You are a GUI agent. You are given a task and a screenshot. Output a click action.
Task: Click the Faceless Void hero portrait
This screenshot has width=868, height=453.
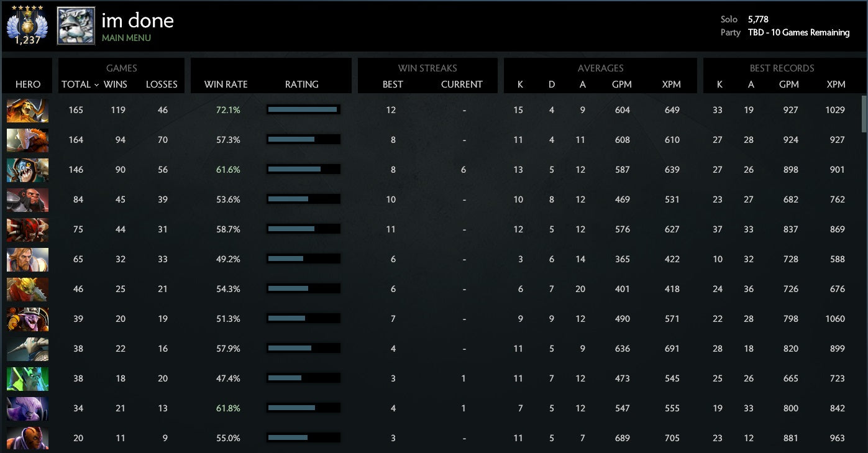pyautogui.click(x=27, y=408)
